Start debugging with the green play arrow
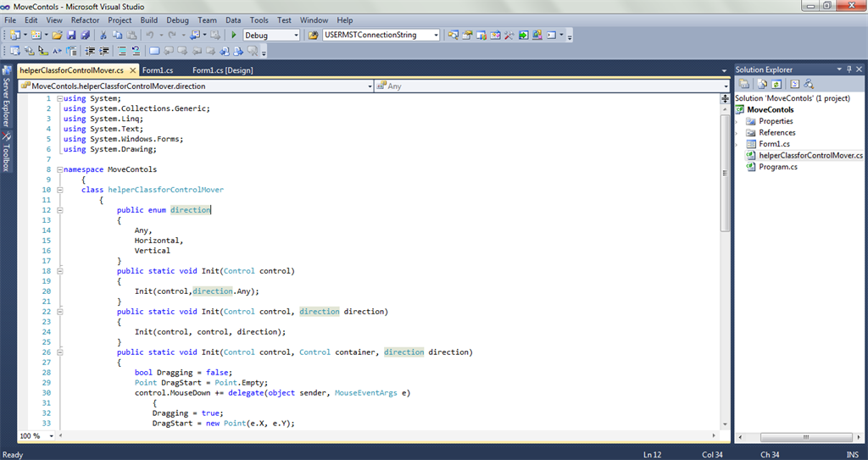 (234, 36)
